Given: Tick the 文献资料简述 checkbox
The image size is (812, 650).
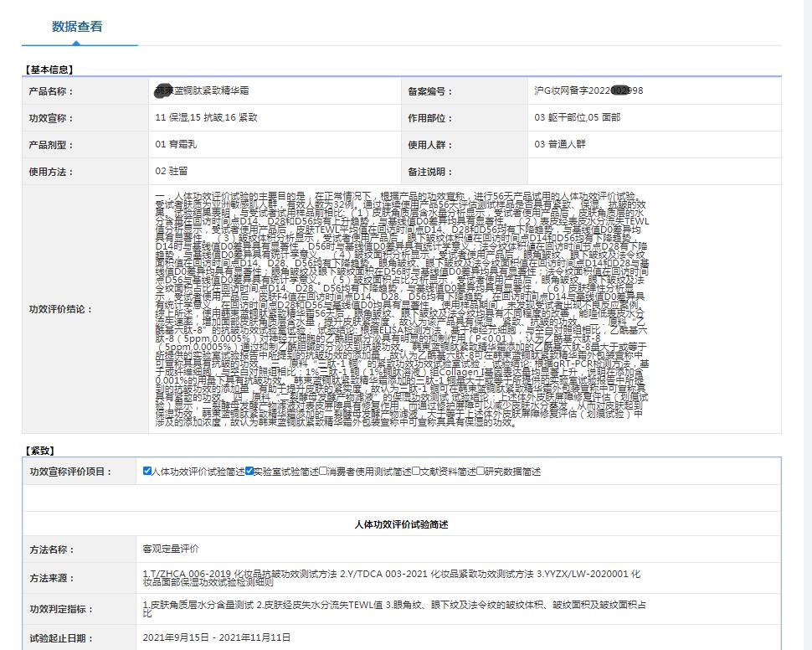Looking at the screenshot, I should pos(416,472).
